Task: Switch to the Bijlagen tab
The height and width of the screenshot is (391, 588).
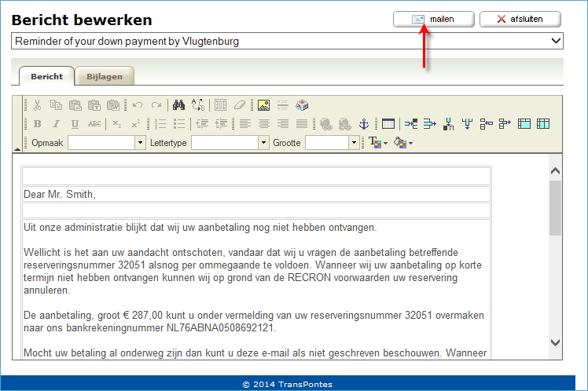Action: coord(105,76)
